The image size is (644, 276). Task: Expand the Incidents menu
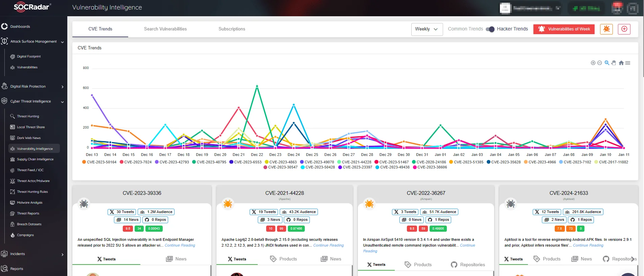click(x=63, y=254)
